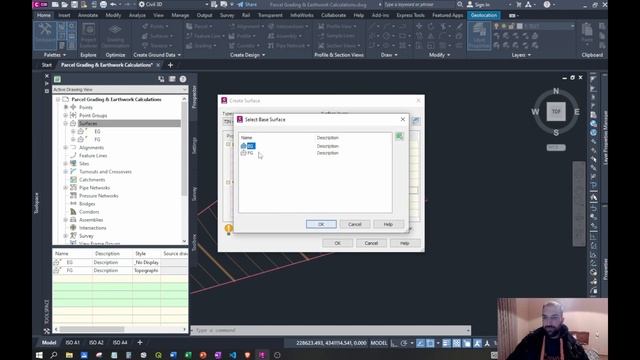Expand the Point Groups tree node

[66, 116]
